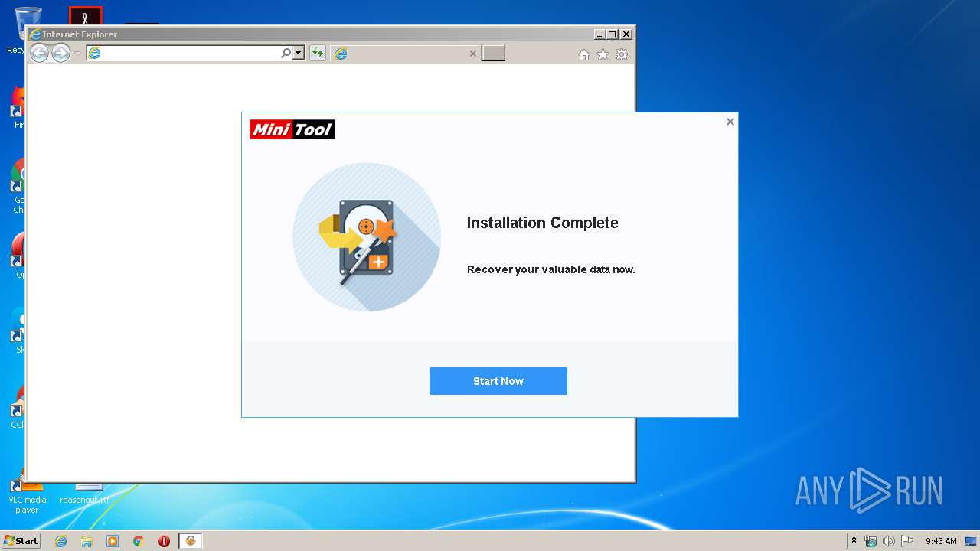Viewport: 980px width, 551px height.
Task: Click the refresh page icon in Internet Explorer
Action: click(317, 53)
